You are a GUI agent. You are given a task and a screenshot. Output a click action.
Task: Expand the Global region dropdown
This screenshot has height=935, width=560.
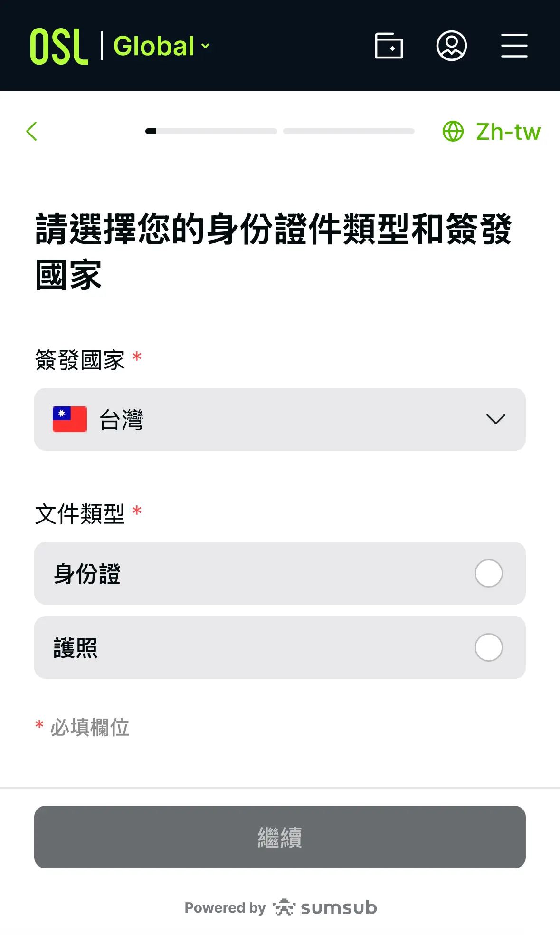click(x=206, y=46)
